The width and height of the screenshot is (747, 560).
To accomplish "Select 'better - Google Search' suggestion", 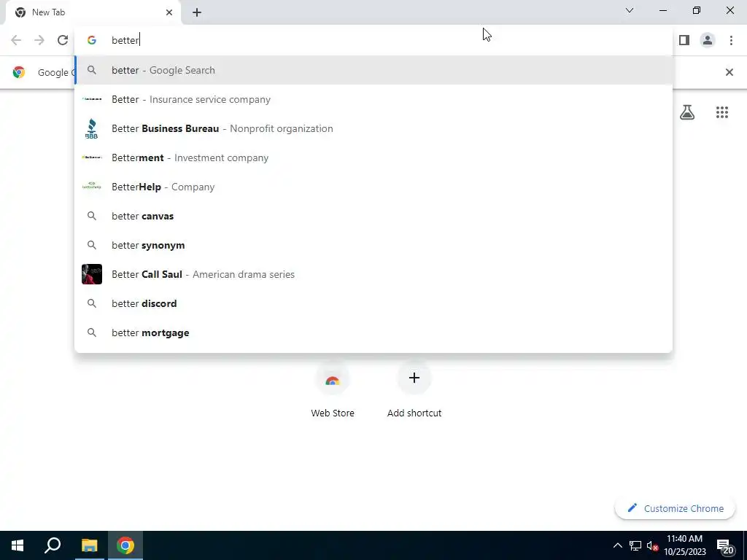I will [x=373, y=70].
